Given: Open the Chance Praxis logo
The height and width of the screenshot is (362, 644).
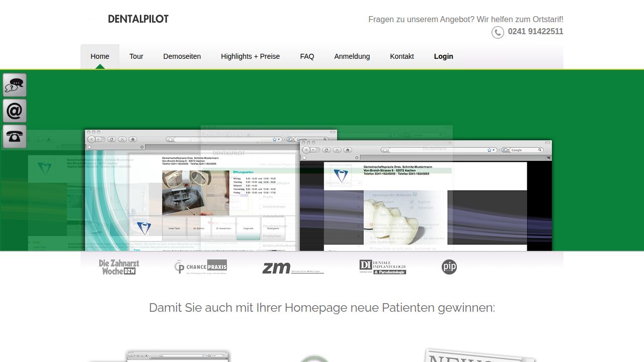Looking at the screenshot, I should pos(200,267).
